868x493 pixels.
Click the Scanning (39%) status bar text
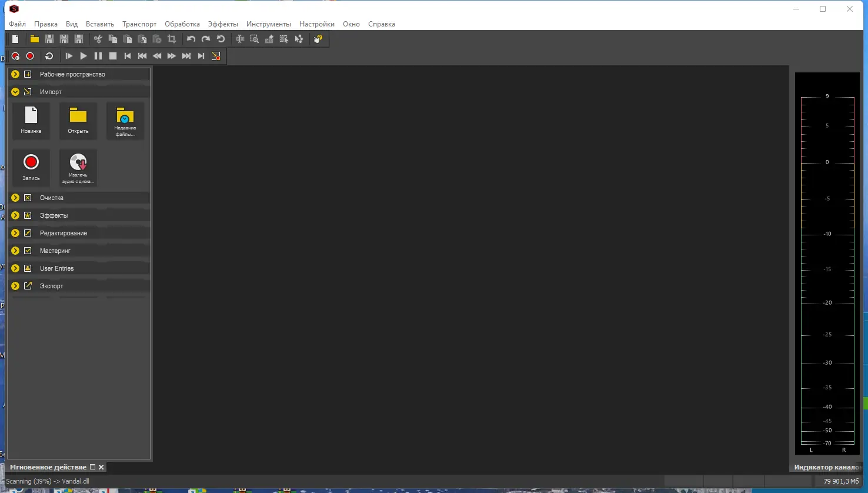coord(48,481)
